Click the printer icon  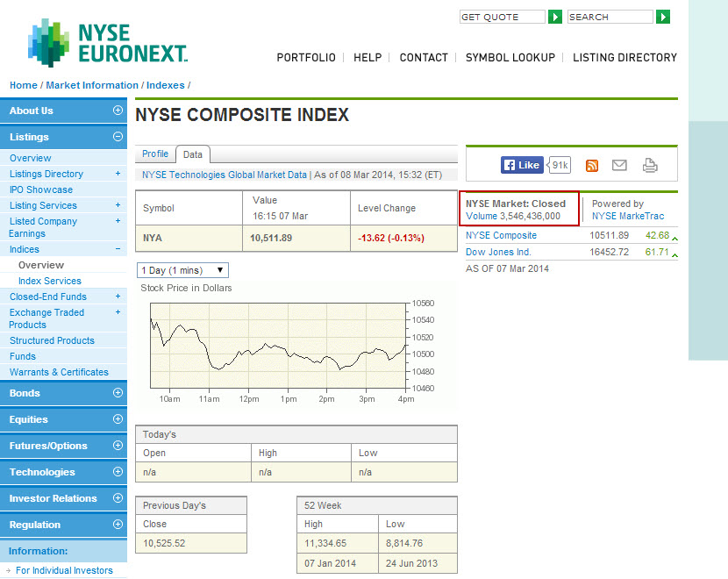pos(650,165)
